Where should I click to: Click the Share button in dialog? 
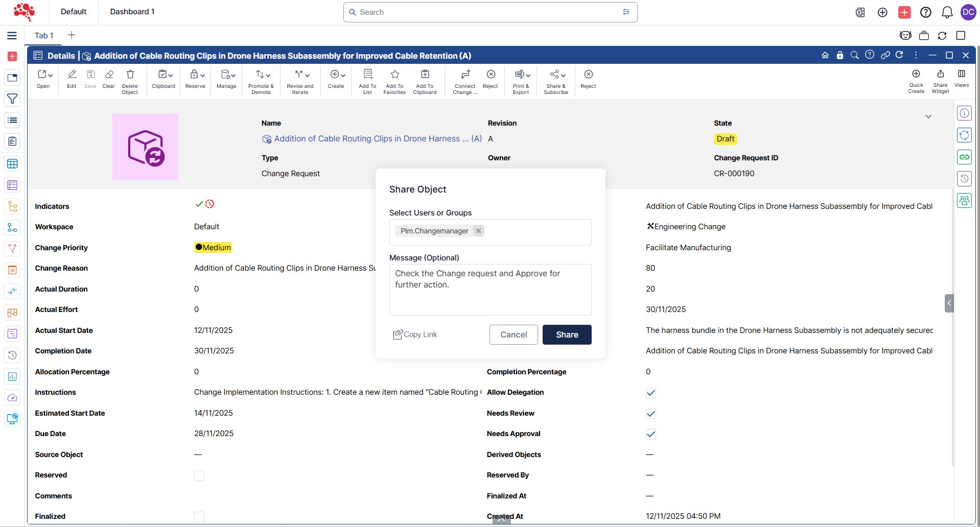click(567, 335)
